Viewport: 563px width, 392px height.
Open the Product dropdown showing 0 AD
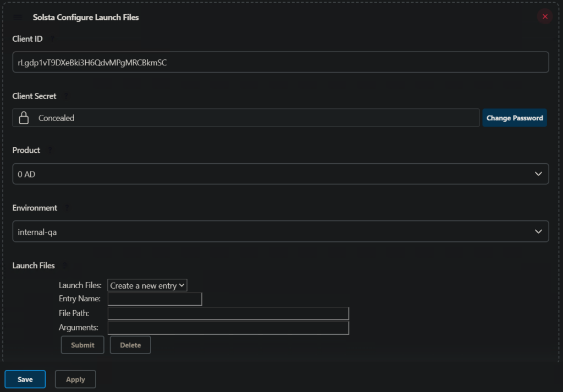[280, 174]
